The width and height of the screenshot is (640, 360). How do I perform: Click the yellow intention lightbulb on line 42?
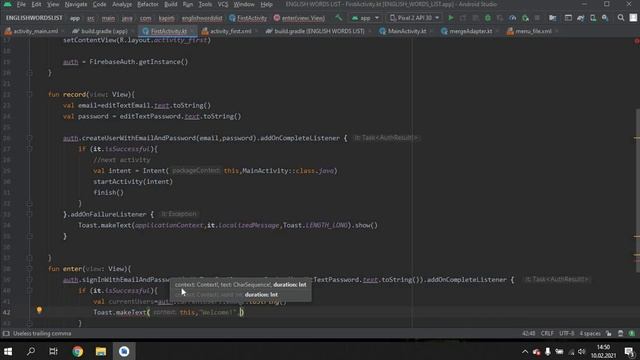click(x=39, y=310)
